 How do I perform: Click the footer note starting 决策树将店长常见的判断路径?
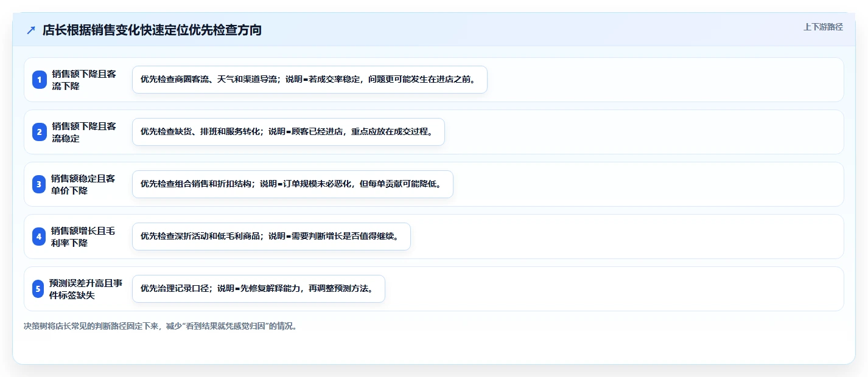(x=160, y=326)
